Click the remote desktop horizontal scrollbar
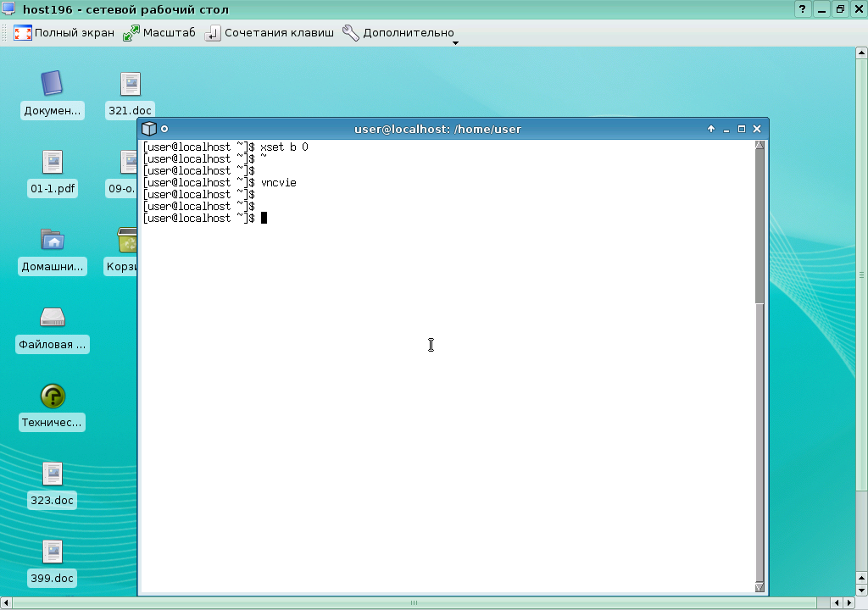Image resolution: width=868 pixels, height=610 pixels. 414,602
